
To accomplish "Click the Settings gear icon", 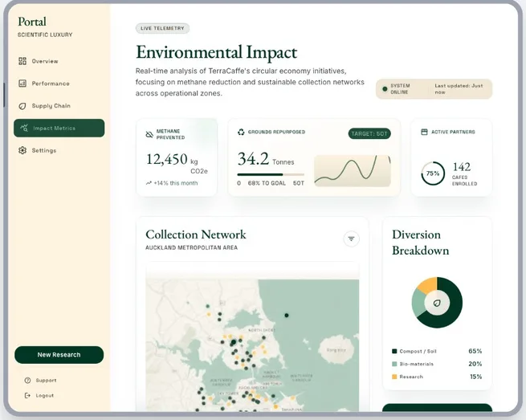I will [x=22, y=150].
